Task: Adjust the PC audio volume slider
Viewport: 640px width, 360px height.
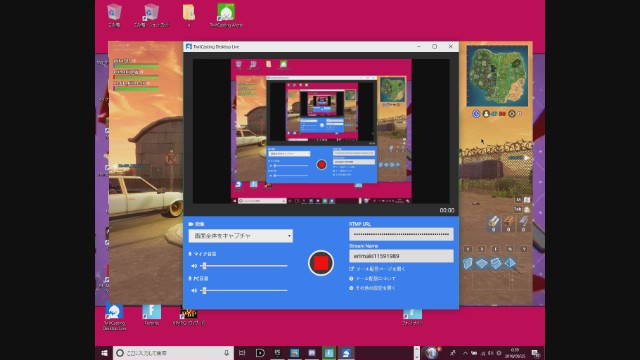Action: pos(244,291)
